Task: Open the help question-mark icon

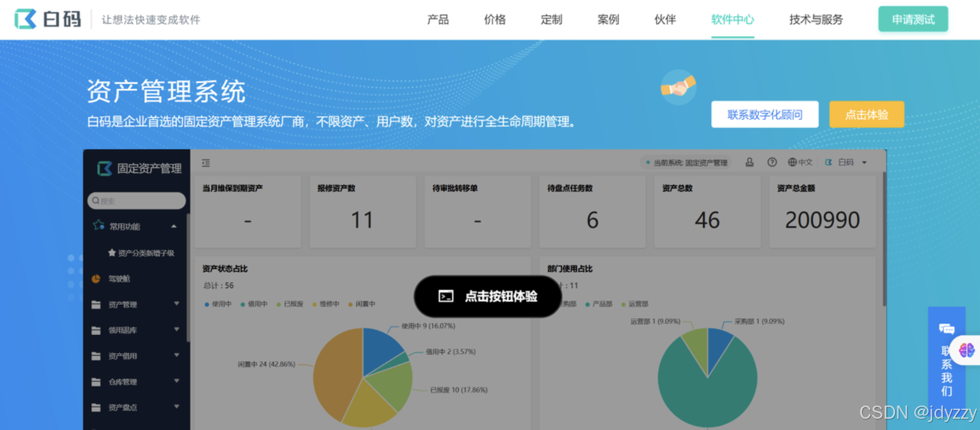Action: 772,162
